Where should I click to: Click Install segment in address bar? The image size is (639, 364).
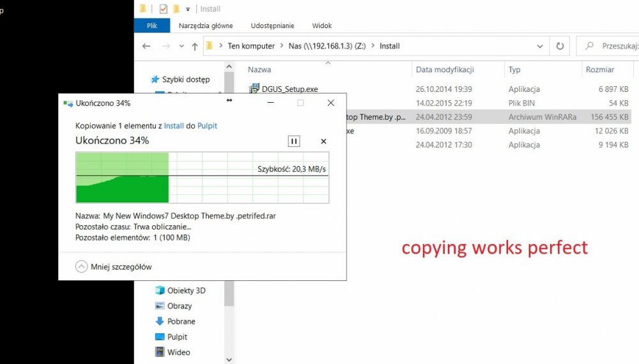[x=390, y=46]
